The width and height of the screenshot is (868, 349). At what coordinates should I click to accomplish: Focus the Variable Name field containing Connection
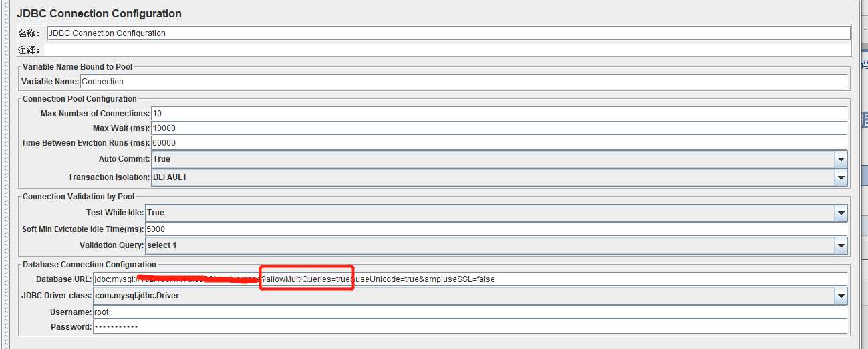pos(463,81)
